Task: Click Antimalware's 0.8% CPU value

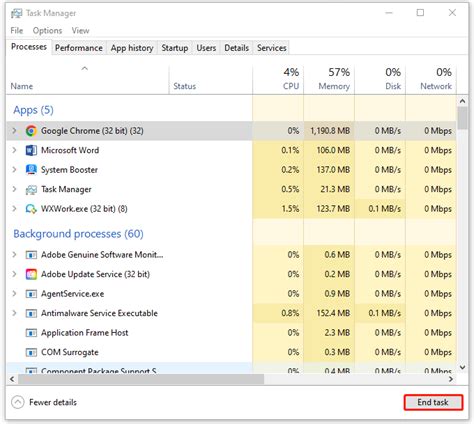Action: point(290,313)
